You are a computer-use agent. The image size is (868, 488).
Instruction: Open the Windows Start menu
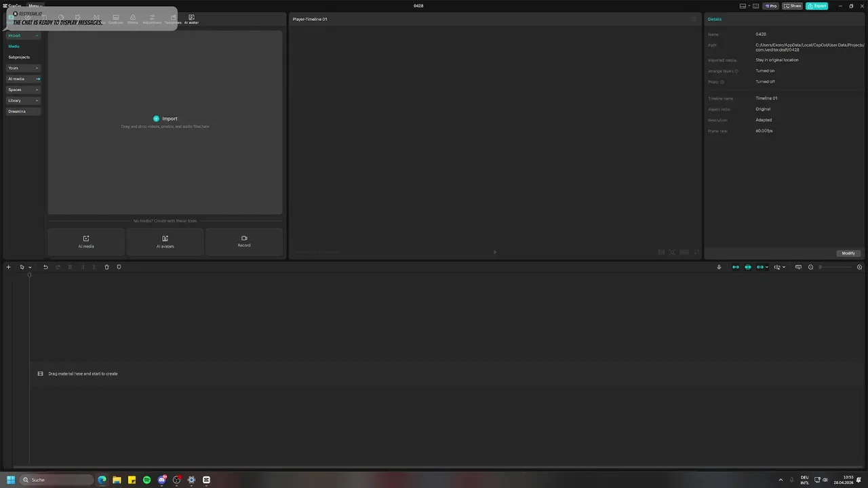click(x=11, y=480)
